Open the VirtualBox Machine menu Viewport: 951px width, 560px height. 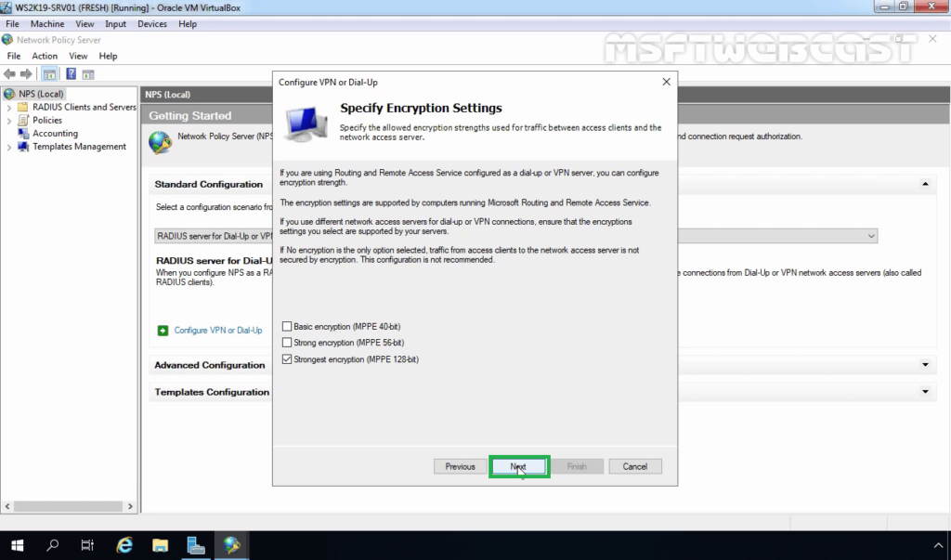[47, 23]
